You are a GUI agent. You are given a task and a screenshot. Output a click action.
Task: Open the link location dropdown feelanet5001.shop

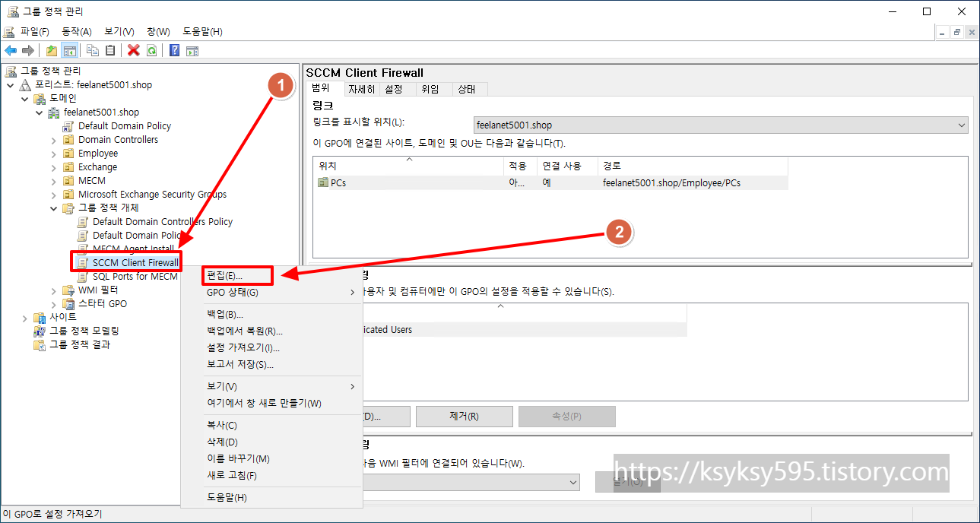[x=721, y=125]
